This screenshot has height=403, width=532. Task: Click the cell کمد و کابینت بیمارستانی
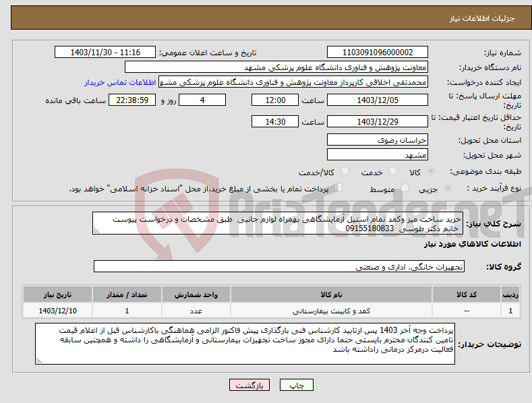click(332, 311)
